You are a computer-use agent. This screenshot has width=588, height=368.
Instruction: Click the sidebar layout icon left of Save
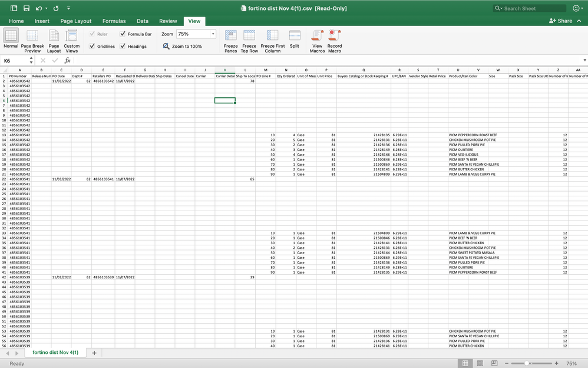14,8
